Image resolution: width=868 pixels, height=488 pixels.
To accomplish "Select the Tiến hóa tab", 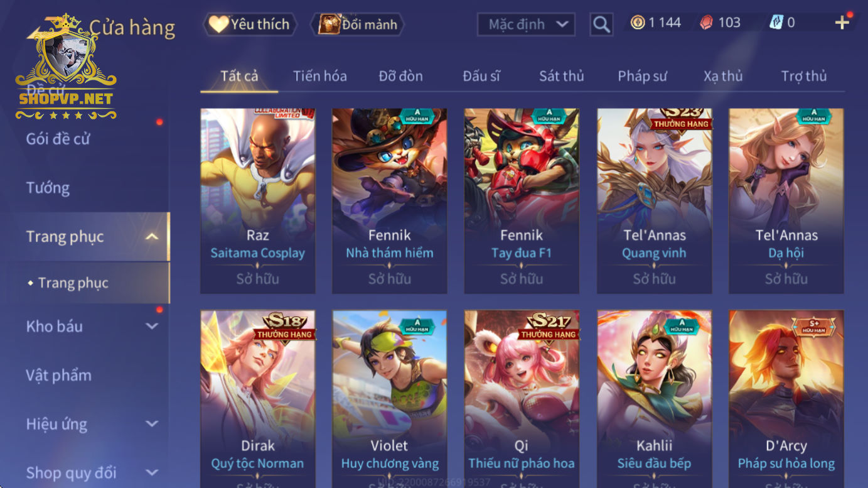I will point(319,76).
